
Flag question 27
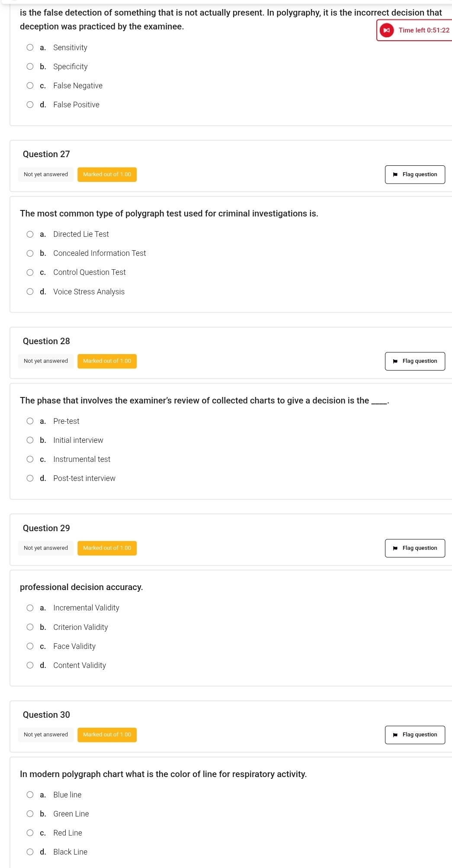tap(415, 174)
